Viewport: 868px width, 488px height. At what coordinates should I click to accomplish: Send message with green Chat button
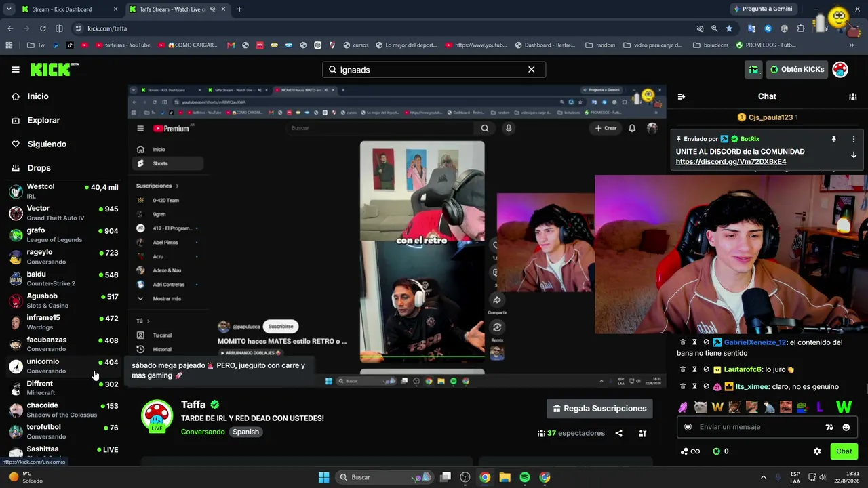[x=844, y=451]
